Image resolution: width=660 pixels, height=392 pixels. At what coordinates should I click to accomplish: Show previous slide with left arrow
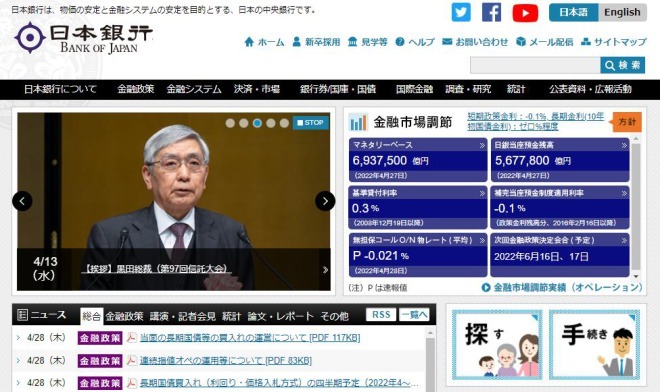point(22,201)
